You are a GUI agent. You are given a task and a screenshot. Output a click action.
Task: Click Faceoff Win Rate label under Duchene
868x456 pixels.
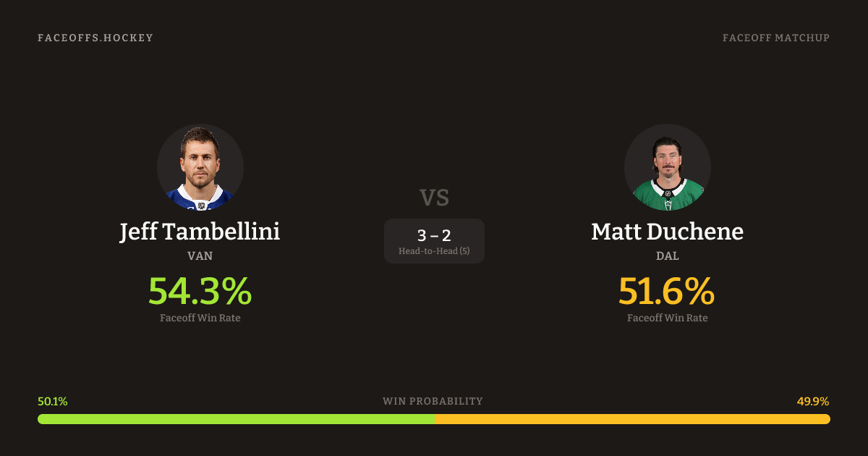point(667,318)
